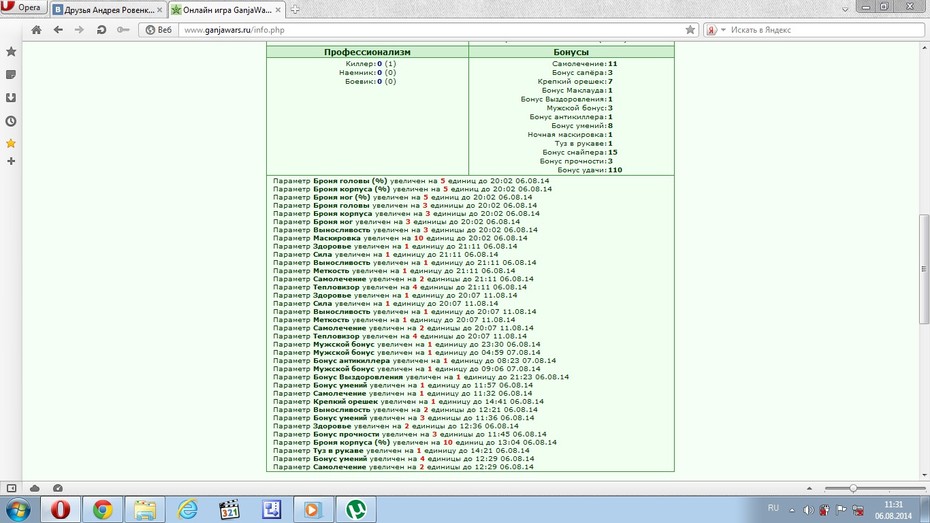Click the network tray icon

(858, 510)
